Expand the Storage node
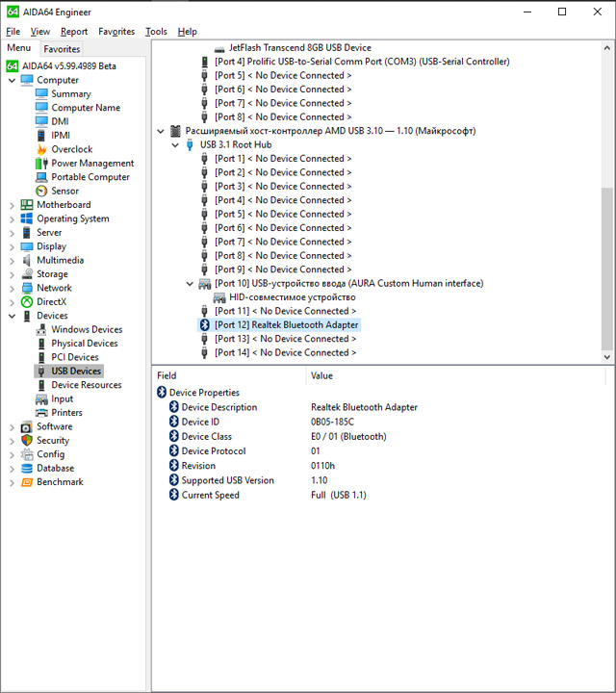This screenshot has height=693, width=616. pos(12,274)
